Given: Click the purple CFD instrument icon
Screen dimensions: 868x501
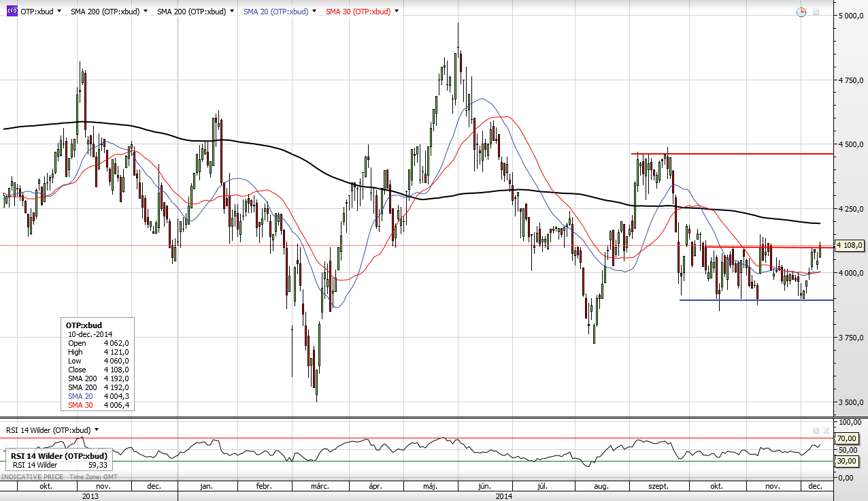Looking at the screenshot, I should (12, 12).
